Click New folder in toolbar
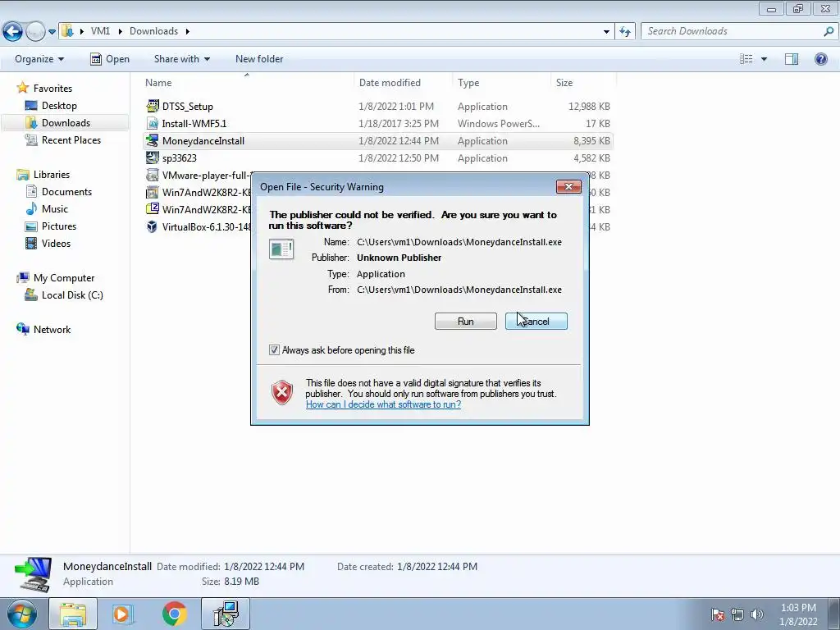The height and width of the screenshot is (630, 840). [259, 59]
